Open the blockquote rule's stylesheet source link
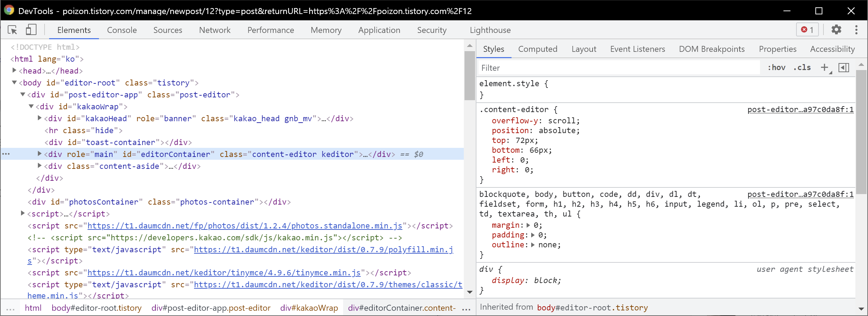868x316 pixels. (800, 194)
